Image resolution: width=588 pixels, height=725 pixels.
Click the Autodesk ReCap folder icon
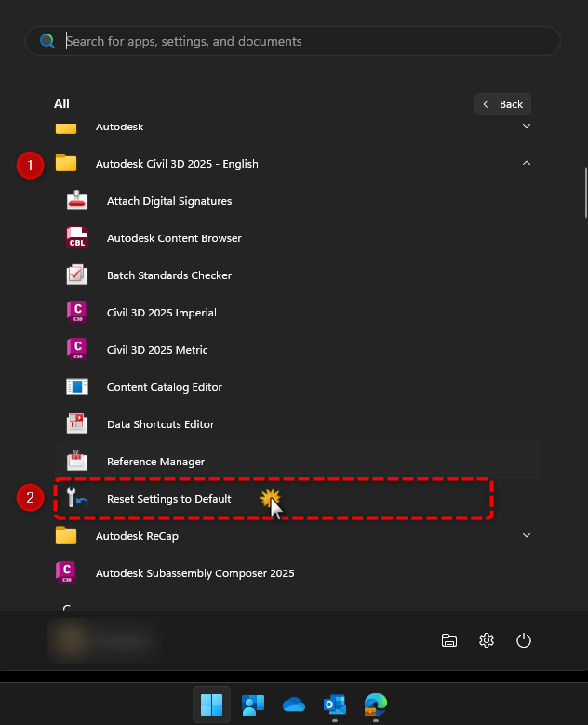pos(66,535)
